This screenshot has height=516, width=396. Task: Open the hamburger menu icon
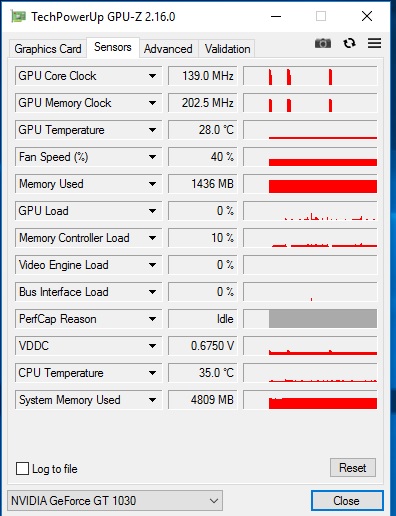374,43
